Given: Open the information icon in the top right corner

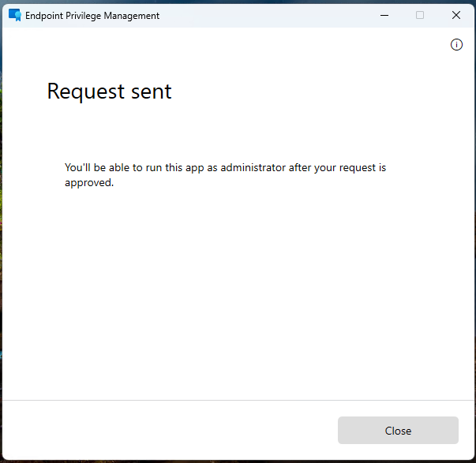Looking at the screenshot, I should 456,45.
